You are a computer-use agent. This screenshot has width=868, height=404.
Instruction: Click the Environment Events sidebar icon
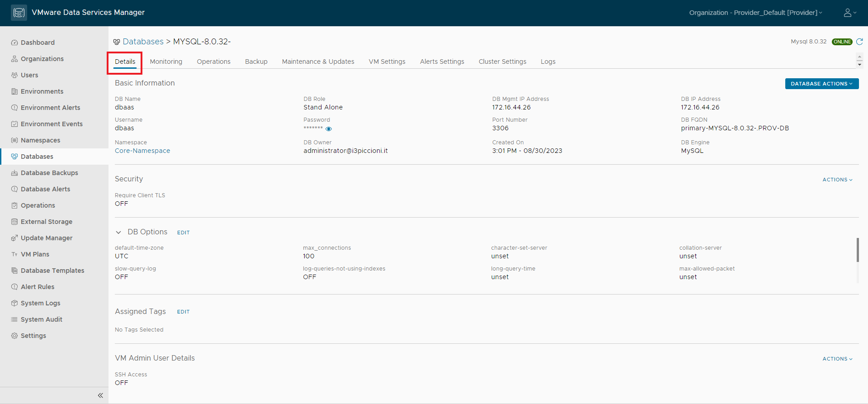14,124
